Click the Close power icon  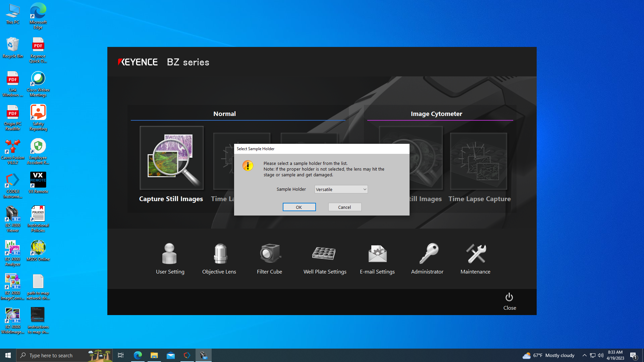click(x=509, y=298)
